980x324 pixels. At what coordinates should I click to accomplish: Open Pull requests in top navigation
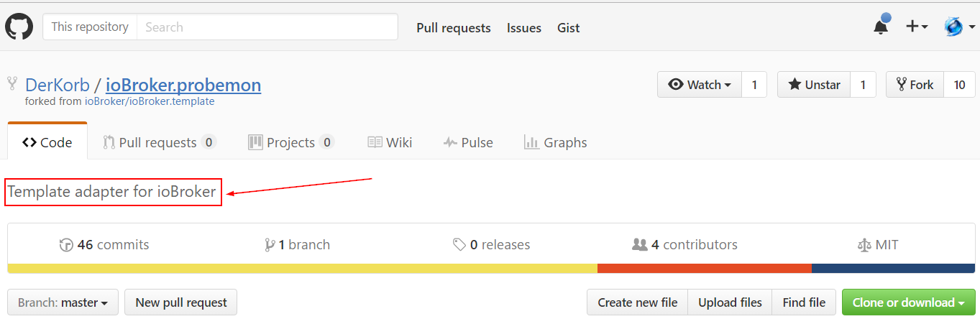click(x=454, y=28)
